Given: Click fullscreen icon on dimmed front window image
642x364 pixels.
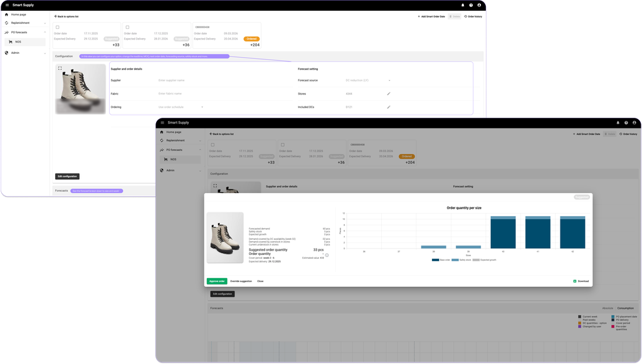Looking at the screenshot, I should 215,185.
